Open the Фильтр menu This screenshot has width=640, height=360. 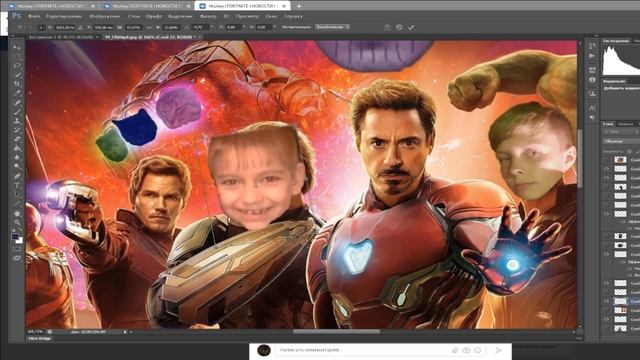208,16
